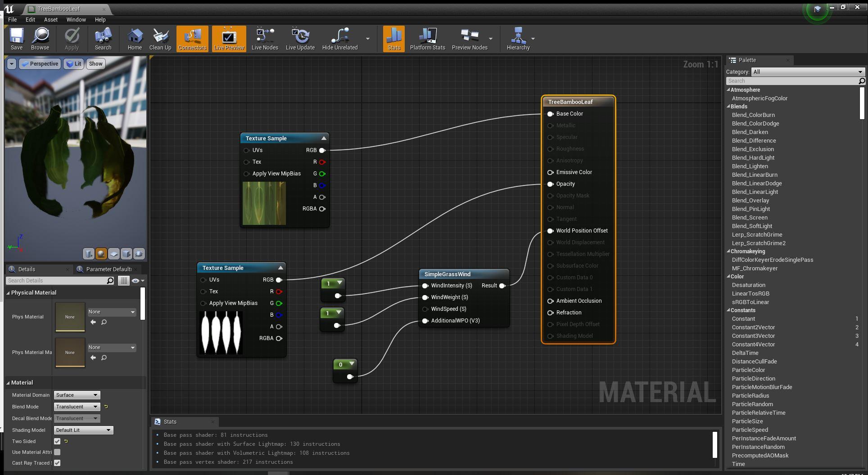Open the Window menu
Viewport: 868px width, 475px height.
76,20
